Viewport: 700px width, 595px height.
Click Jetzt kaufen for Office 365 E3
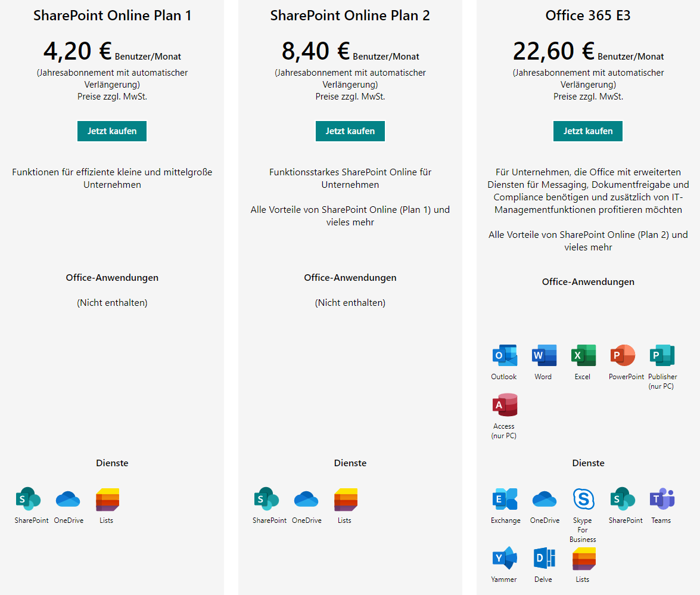point(587,131)
